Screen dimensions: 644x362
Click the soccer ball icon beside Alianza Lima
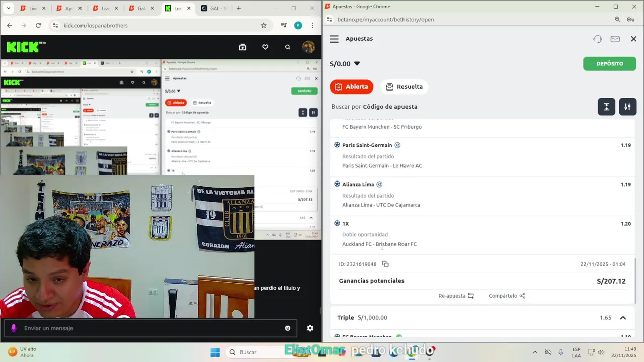point(337,184)
